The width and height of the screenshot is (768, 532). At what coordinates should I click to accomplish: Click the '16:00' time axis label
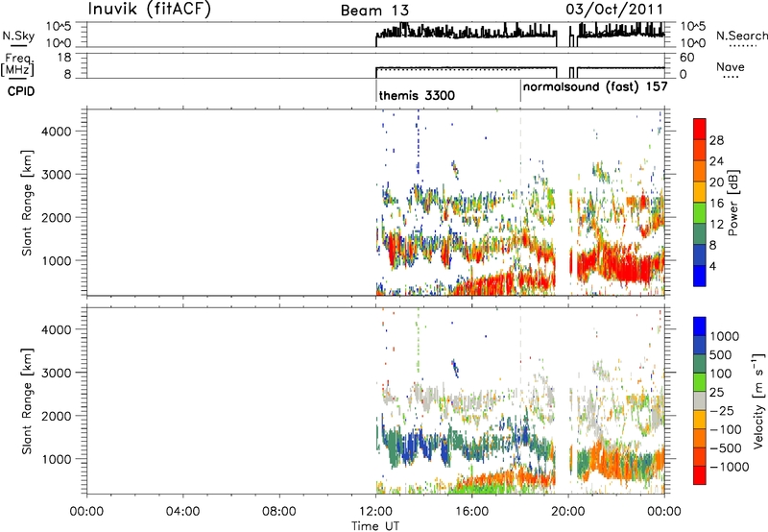point(471,512)
